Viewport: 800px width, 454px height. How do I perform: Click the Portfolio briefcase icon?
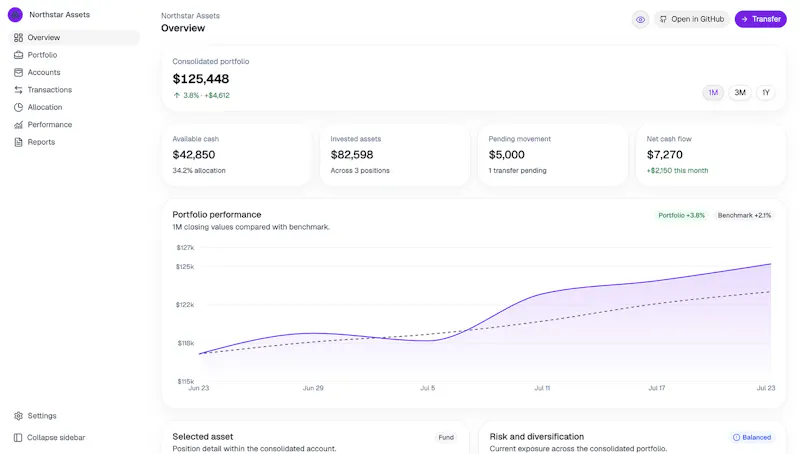18,55
